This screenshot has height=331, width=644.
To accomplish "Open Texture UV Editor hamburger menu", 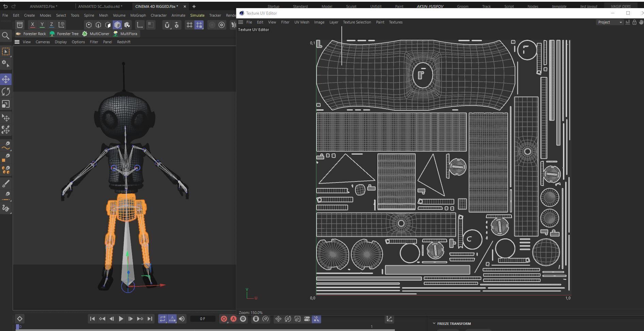I will pos(241,22).
